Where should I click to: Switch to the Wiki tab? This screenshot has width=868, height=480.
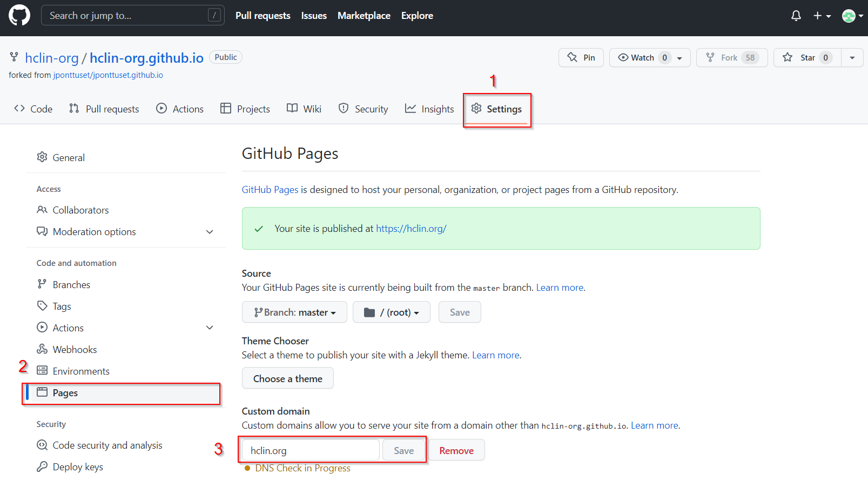pyautogui.click(x=304, y=109)
